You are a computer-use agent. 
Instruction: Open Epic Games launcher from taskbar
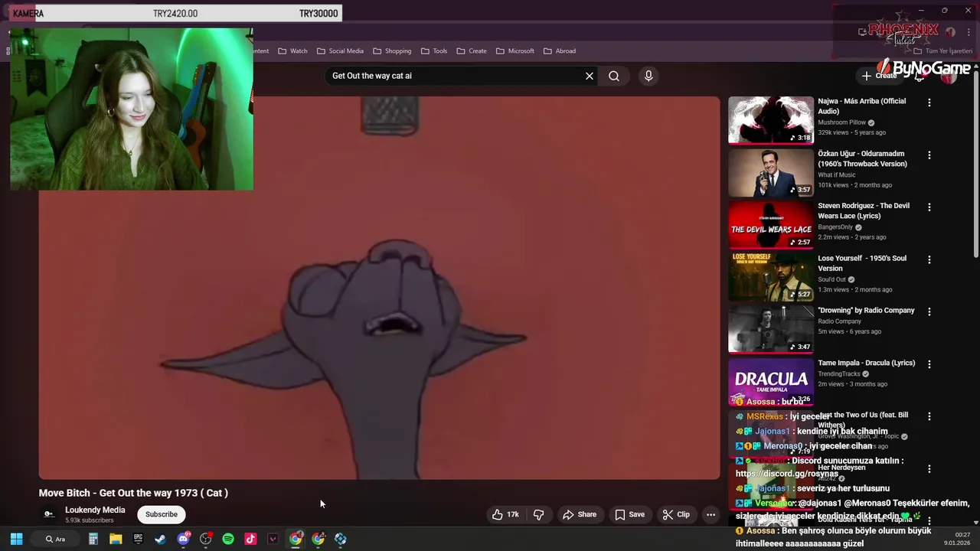click(138, 539)
